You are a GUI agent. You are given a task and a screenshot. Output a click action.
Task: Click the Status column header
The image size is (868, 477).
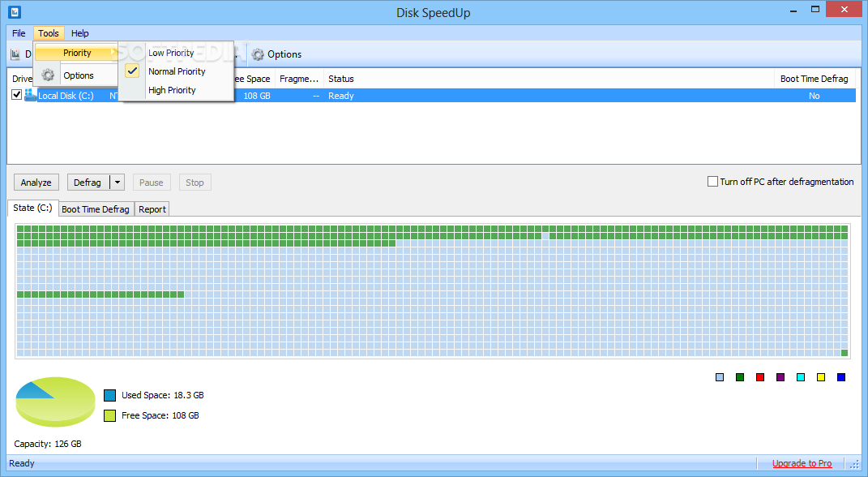(549, 79)
